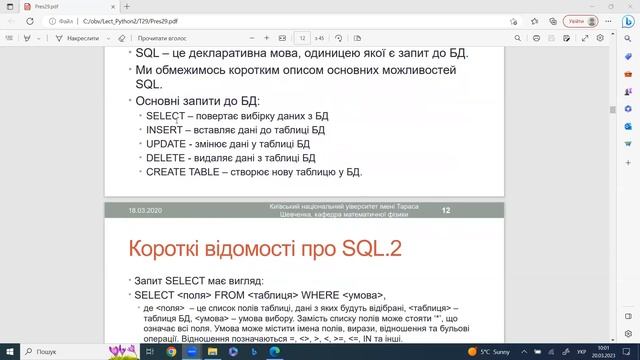Open tab actions menu

[10, 7]
